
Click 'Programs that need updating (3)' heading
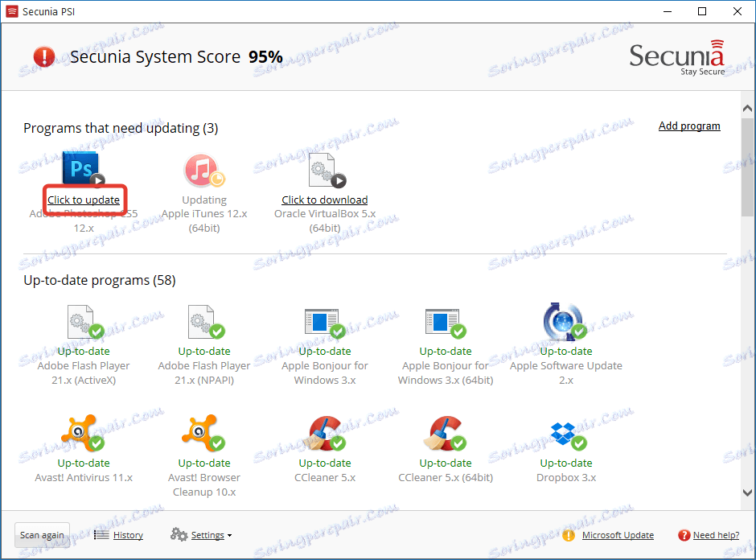[121, 128]
